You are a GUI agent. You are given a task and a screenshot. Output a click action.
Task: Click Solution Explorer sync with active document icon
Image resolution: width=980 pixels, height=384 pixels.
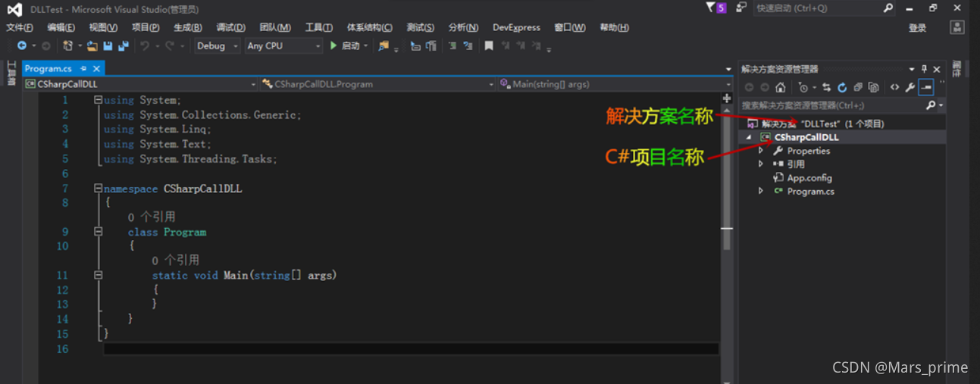click(x=826, y=87)
